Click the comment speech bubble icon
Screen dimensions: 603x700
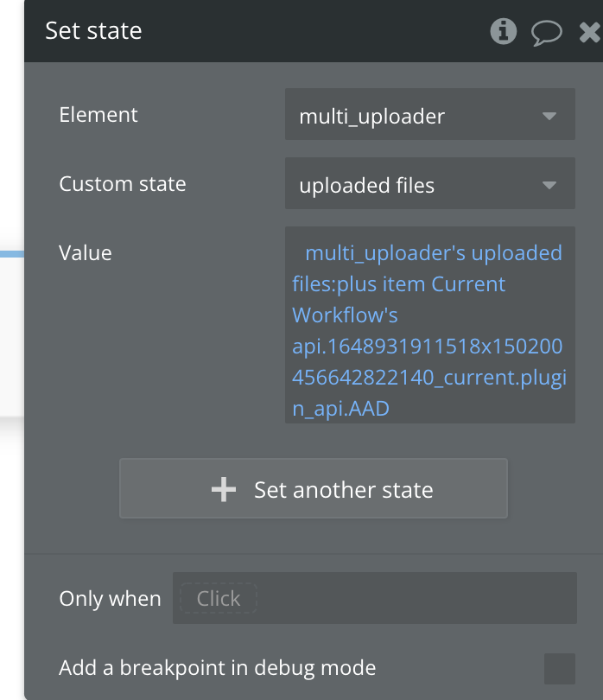click(546, 33)
